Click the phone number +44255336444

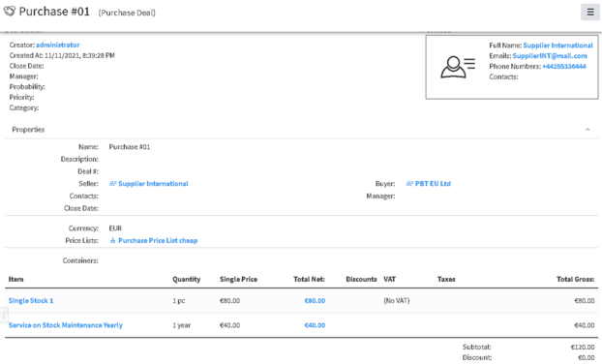point(564,67)
